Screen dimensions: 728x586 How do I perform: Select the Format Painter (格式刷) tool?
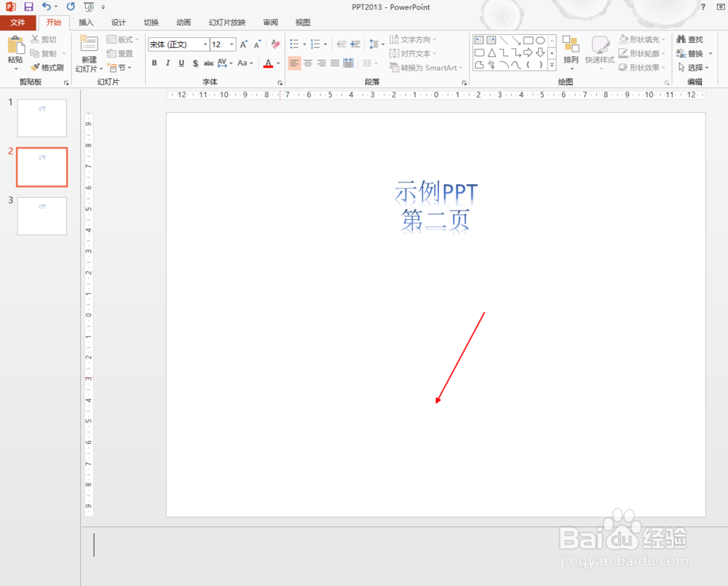[47, 68]
